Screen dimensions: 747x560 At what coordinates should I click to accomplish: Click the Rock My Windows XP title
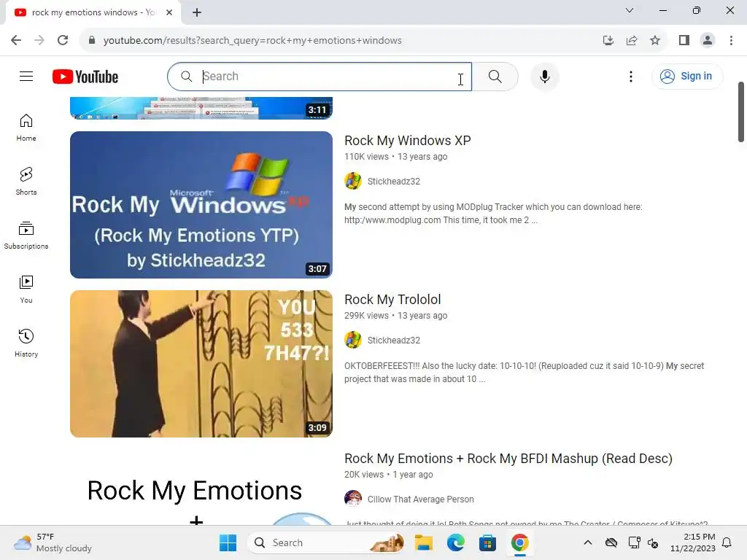coord(407,141)
